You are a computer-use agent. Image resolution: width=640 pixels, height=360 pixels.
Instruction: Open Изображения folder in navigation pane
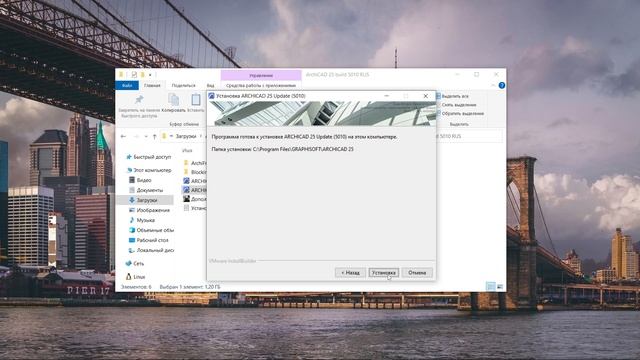(149, 210)
